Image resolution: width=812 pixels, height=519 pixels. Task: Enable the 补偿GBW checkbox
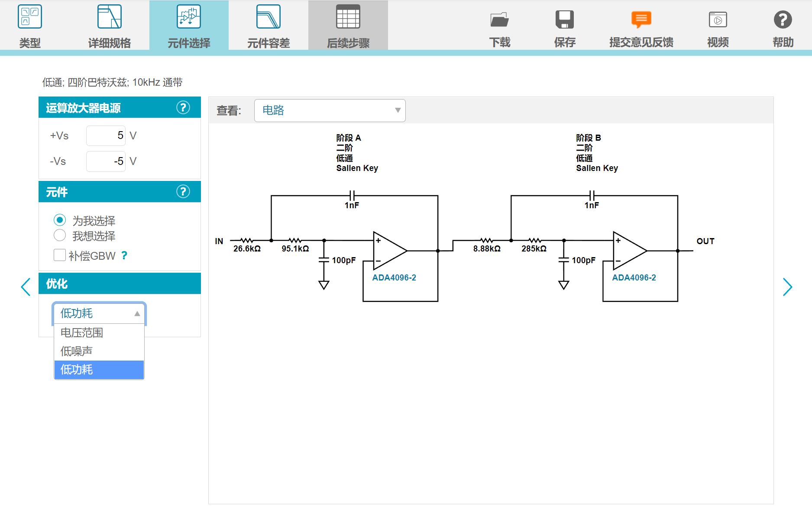coord(60,255)
